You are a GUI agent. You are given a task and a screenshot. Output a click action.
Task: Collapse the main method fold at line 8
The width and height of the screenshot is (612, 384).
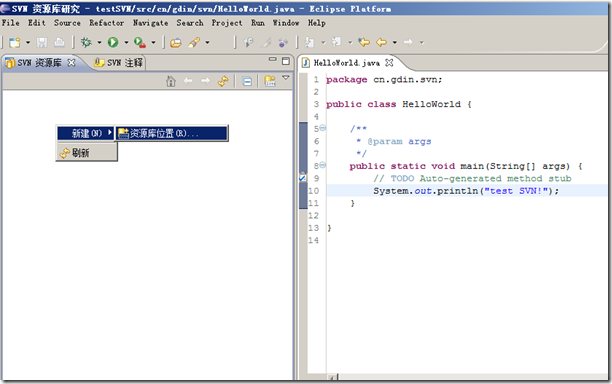(323, 165)
